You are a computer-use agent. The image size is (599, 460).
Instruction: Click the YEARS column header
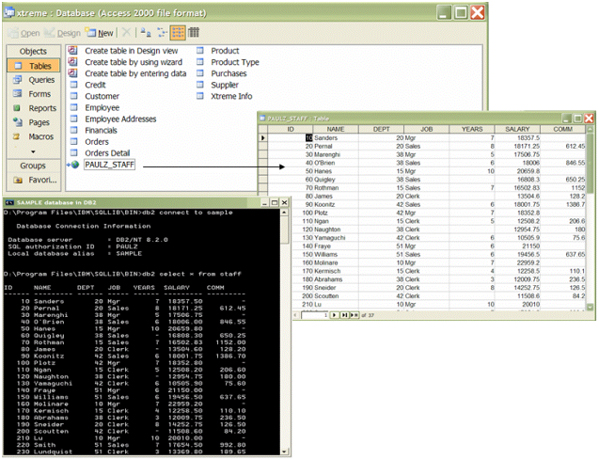pos(472,129)
